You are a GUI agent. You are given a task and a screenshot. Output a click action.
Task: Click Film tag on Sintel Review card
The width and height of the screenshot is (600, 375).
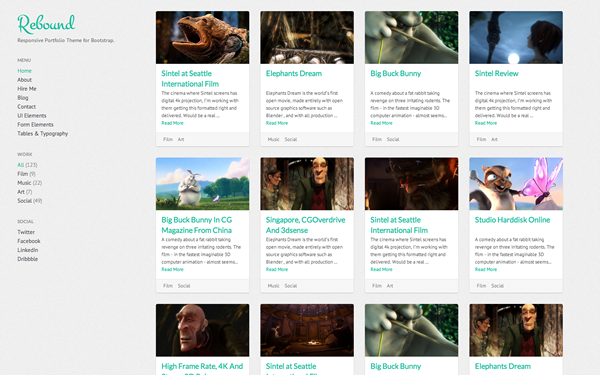coord(481,140)
